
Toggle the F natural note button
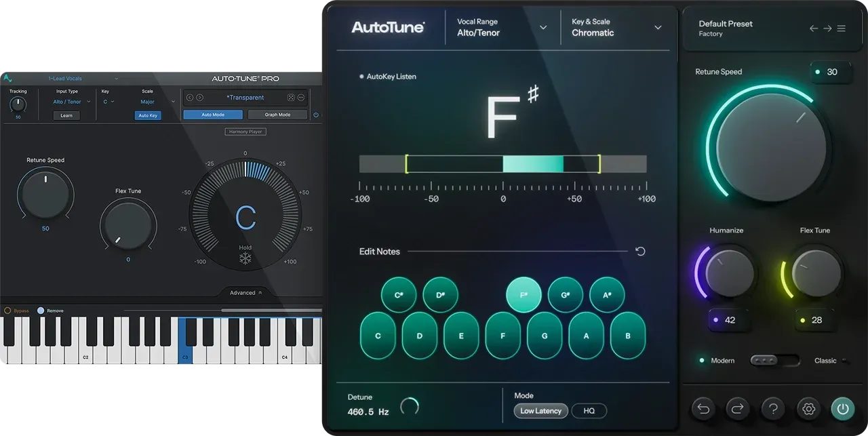tap(503, 336)
